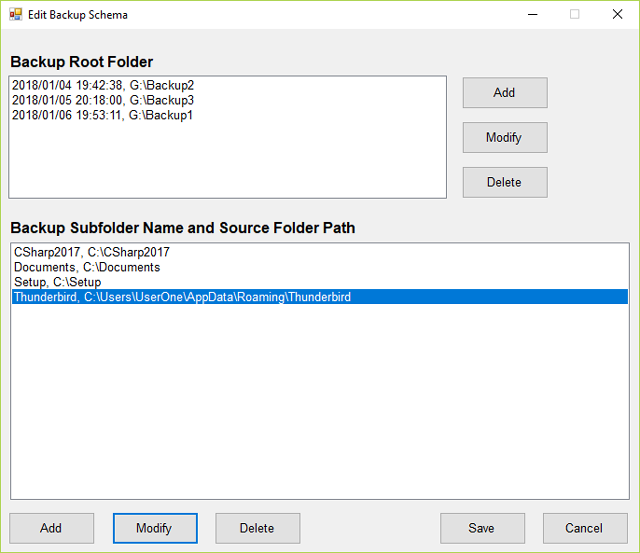640x553 pixels.
Task: Delete the selected backup root folder
Action: tap(505, 182)
